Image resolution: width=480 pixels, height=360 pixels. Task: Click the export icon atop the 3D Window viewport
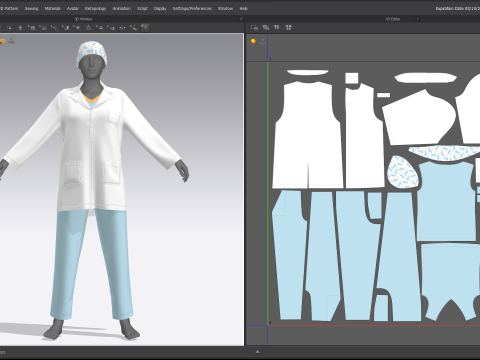coord(11,41)
